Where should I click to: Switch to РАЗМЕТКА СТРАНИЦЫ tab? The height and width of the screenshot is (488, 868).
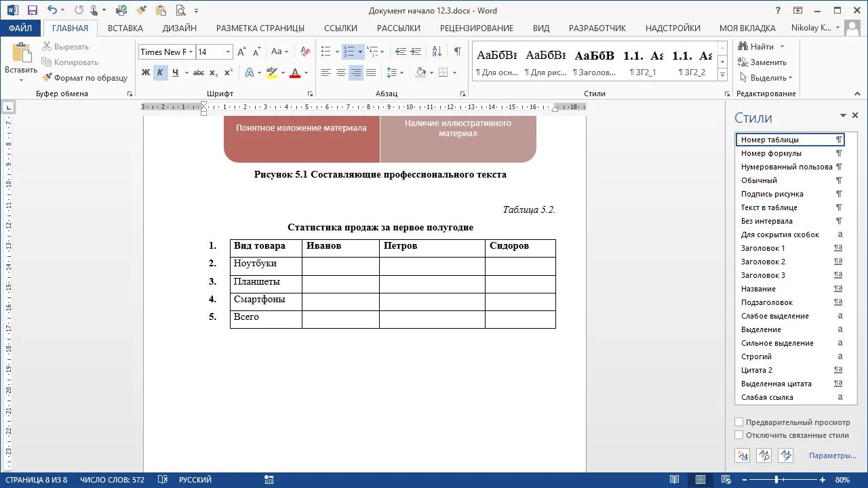[x=260, y=28]
